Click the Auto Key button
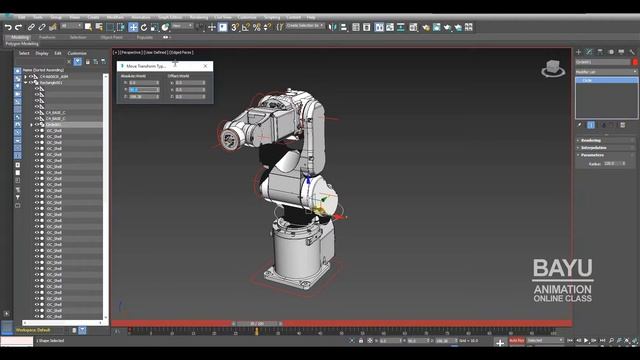 [x=517, y=340]
